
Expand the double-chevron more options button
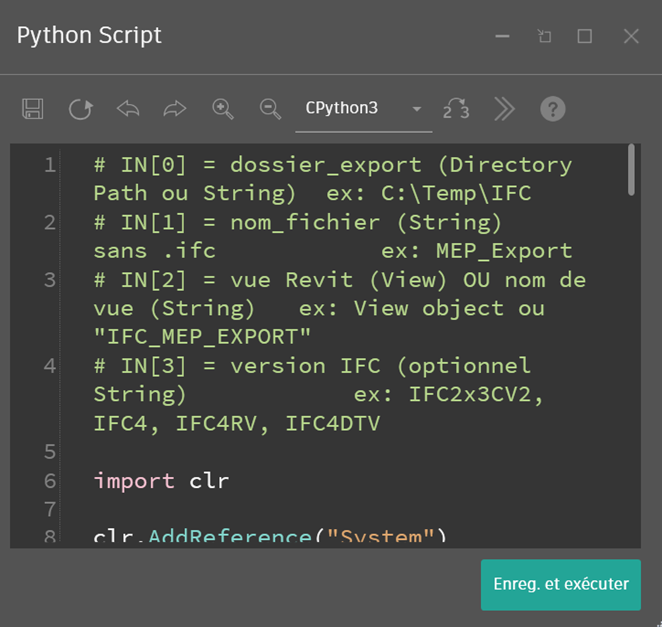point(505,109)
